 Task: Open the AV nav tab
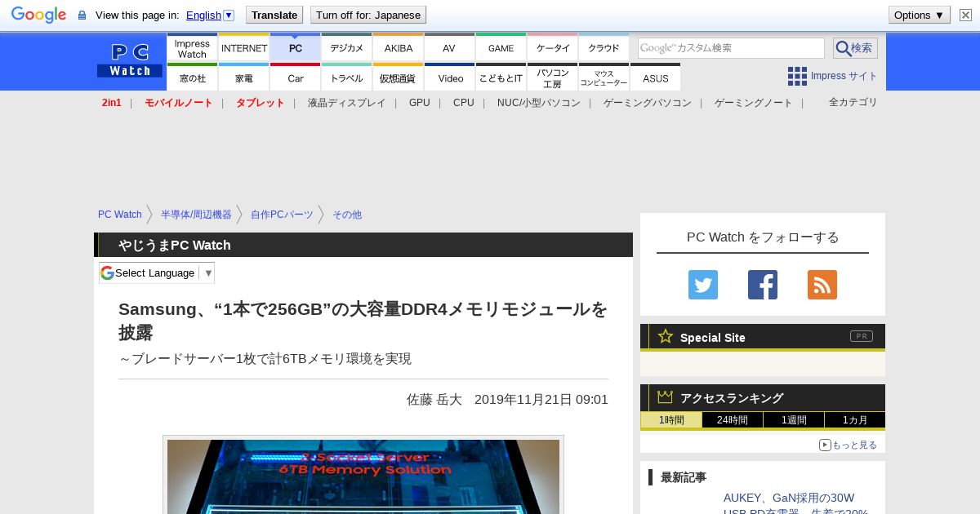449,48
